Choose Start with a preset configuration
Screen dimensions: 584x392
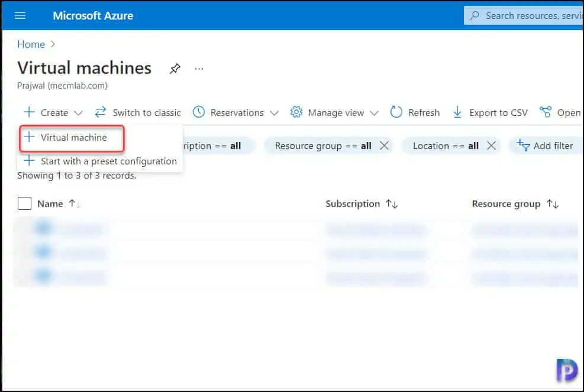click(x=100, y=161)
